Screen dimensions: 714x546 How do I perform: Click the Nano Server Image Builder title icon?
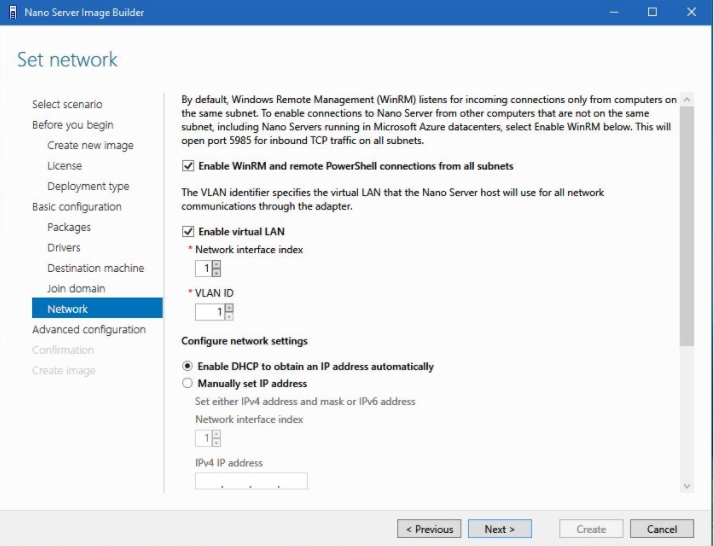[12, 12]
